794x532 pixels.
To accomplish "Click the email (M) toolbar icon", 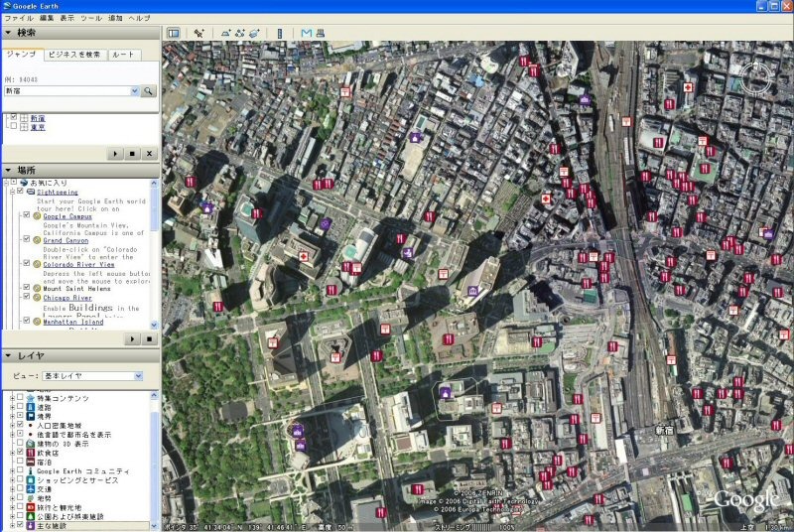I will pyautogui.click(x=307, y=34).
